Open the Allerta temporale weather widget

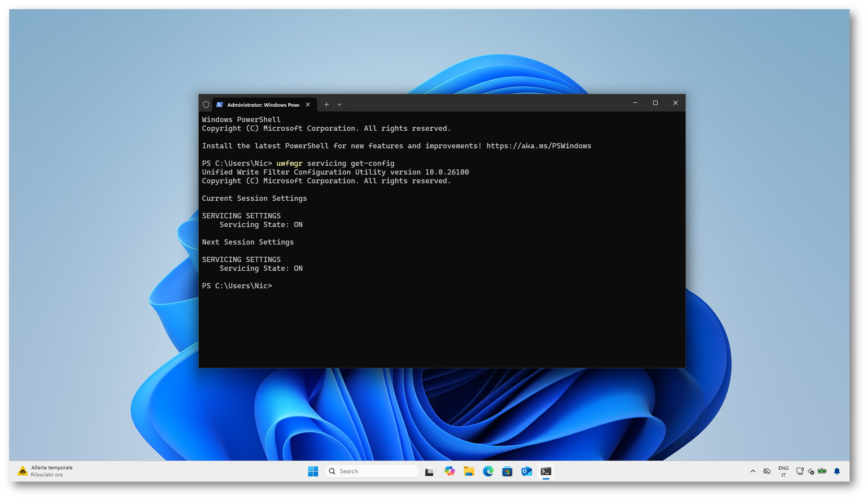(x=45, y=471)
